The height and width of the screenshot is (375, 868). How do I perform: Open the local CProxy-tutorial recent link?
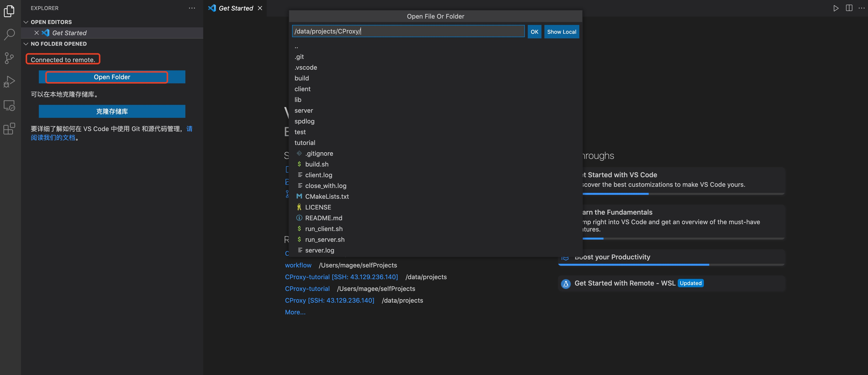[307, 289]
